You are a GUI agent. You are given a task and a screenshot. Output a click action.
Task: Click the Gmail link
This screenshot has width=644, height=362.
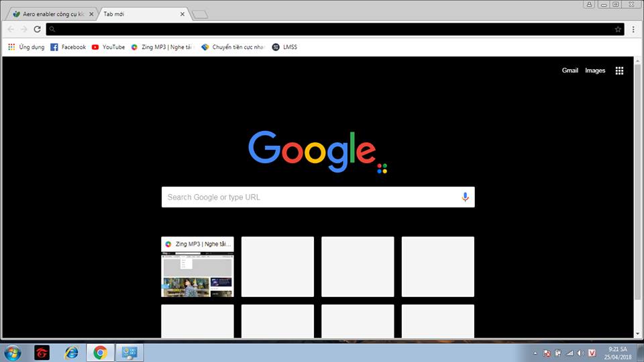point(570,71)
